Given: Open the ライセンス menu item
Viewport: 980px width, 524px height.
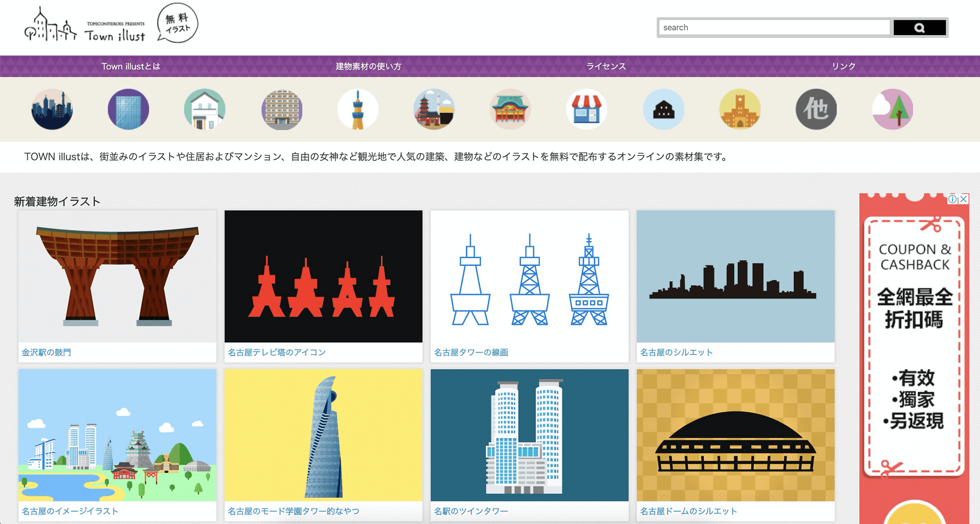Looking at the screenshot, I should pyautogui.click(x=606, y=67).
